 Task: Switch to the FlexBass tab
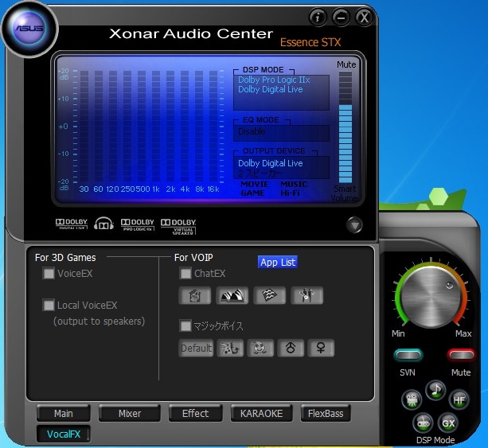point(326,413)
